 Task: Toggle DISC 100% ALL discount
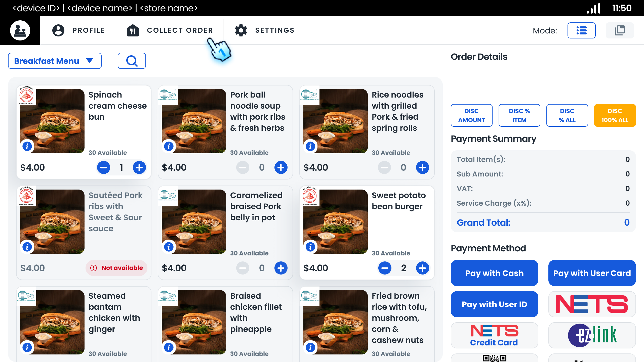click(x=615, y=115)
